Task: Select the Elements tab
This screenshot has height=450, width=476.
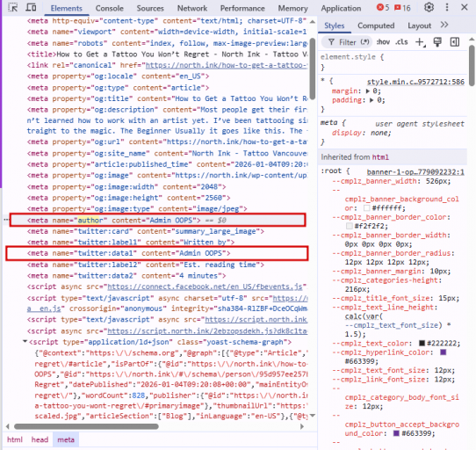Action: (66, 8)
